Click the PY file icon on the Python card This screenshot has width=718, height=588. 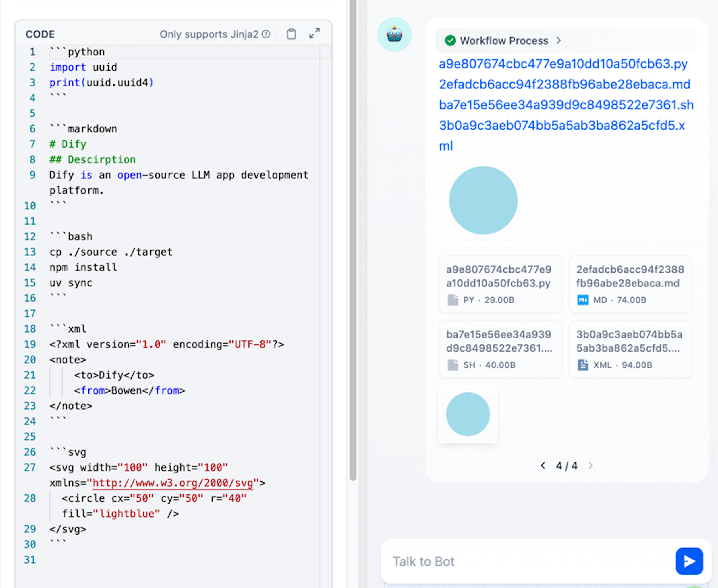[453, 300]
